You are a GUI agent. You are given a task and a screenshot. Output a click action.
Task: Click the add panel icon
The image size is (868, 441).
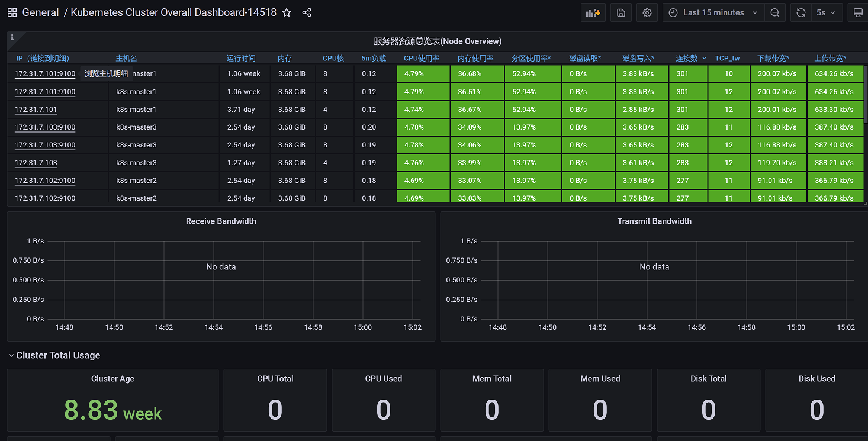593,12
